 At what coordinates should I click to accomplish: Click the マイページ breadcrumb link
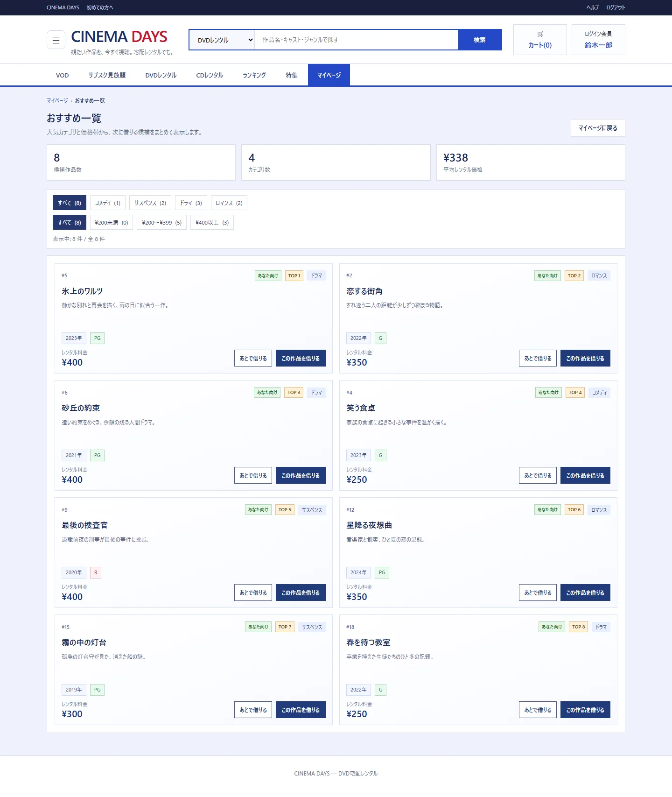coord(57,101)
